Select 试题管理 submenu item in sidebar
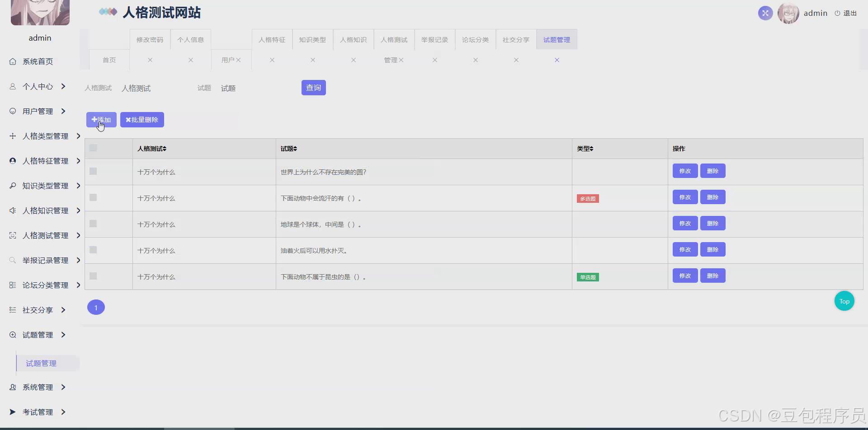Screen dimensions: 868x430 coord(48,364)
